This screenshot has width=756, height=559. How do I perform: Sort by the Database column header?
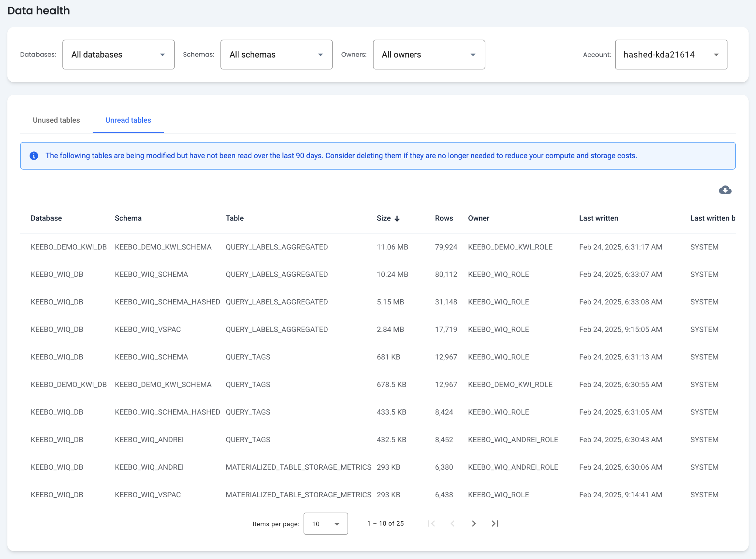click(x=46, y=218)
